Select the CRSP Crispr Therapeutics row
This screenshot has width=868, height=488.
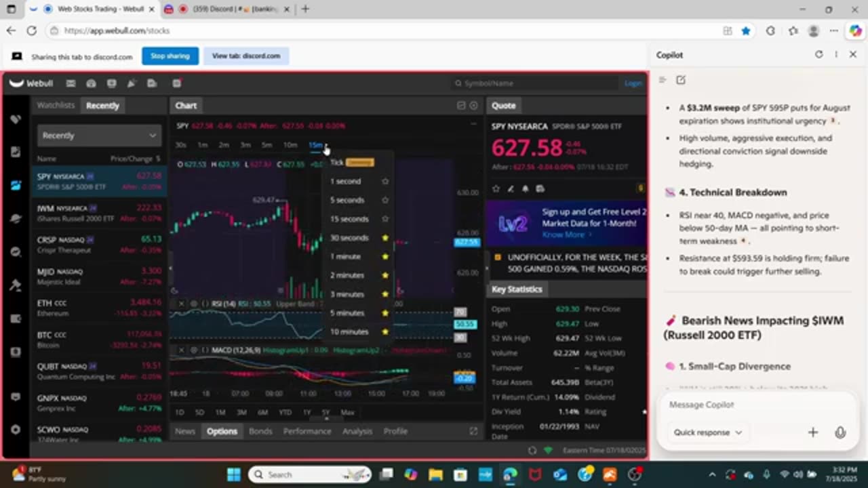[x=99, y=244]
